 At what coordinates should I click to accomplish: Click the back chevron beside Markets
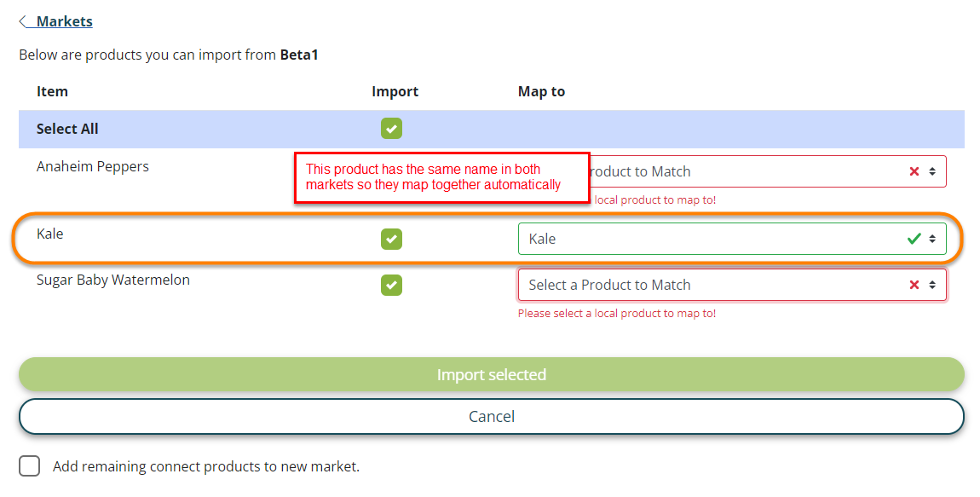pyautogui.click(x=23, y=21)
